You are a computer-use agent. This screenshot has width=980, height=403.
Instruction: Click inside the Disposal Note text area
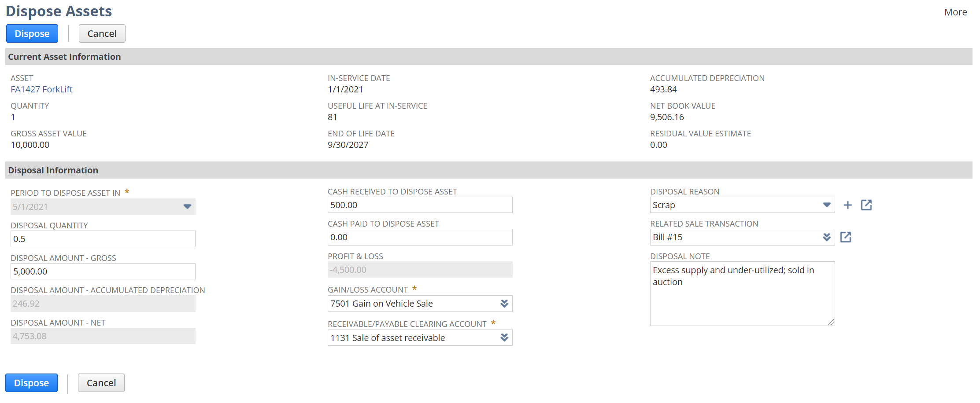742,299
